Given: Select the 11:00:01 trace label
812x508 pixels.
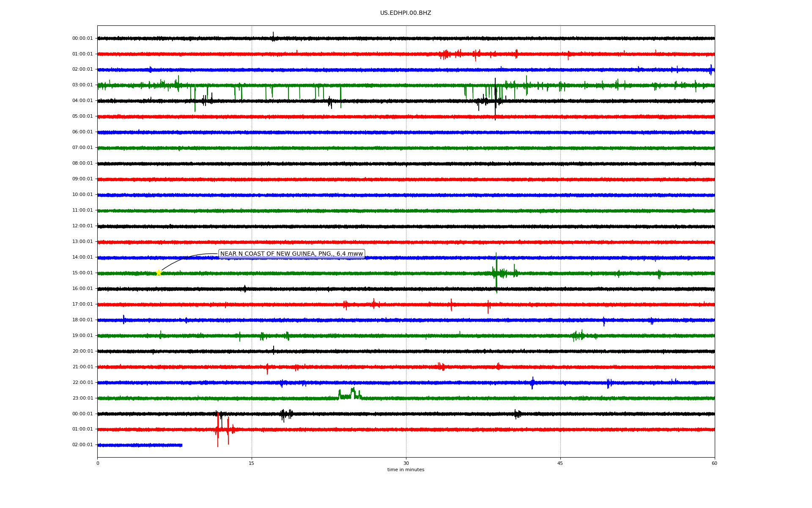Looking at the screenshot, I should 82,210.
